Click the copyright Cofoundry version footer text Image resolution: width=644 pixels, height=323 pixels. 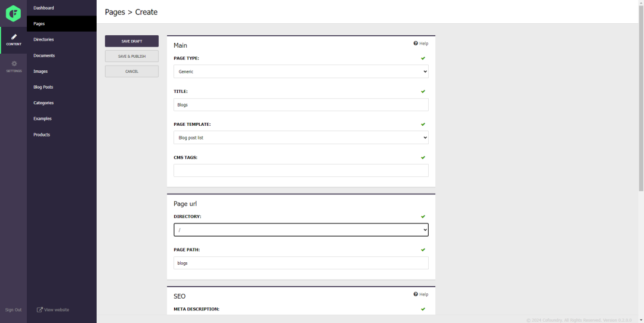578,320
